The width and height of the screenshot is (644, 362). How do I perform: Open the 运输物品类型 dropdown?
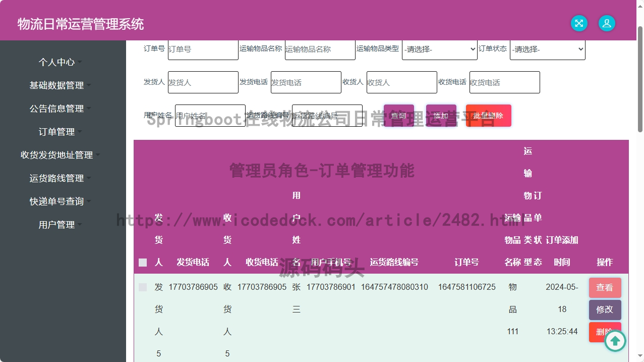tap(440, 49)
